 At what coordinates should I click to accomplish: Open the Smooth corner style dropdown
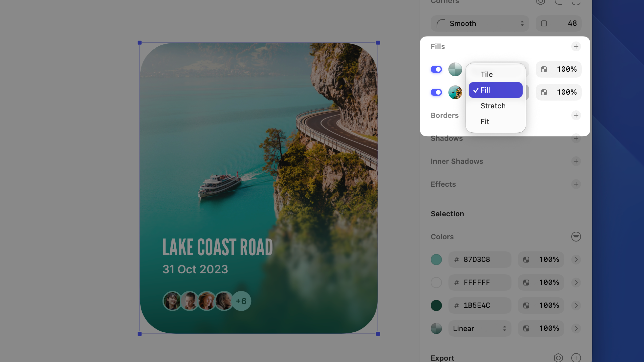coord(479,23)
